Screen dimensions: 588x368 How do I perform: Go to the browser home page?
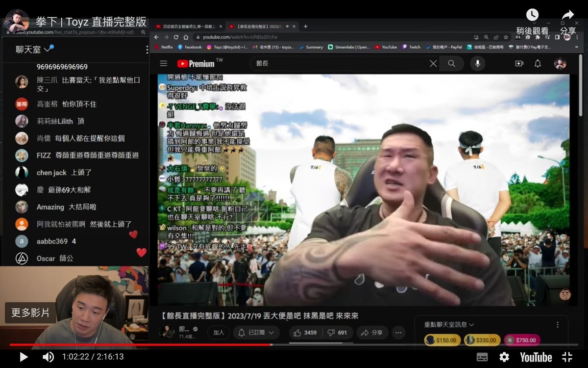pos(186,37)
